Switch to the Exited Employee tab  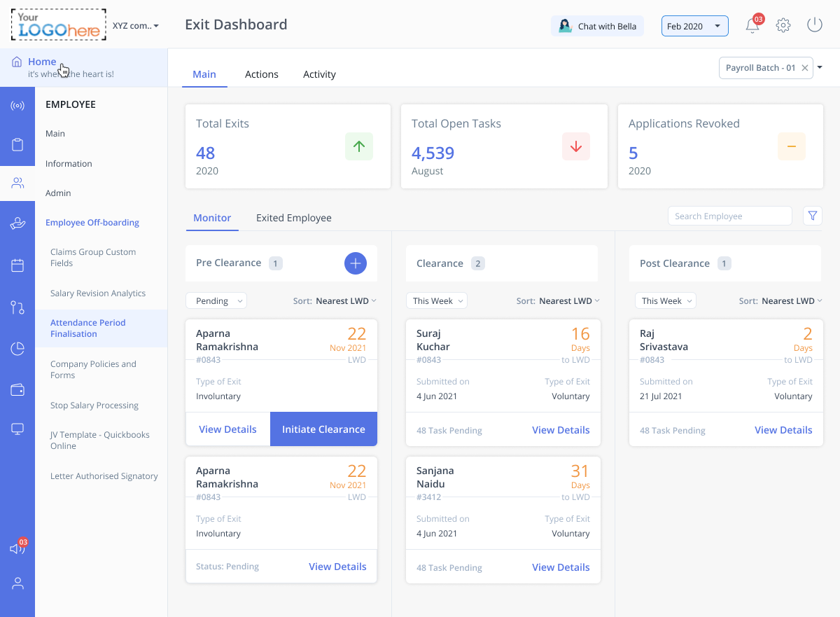(294, 218)
